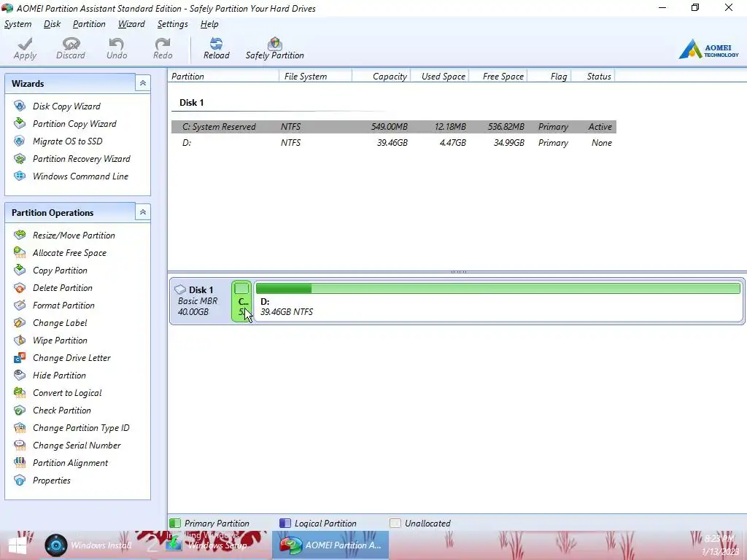Click the Resize/Move Partition icon
747x560 pixels.
pyautogui.click(x=20, y=235)
